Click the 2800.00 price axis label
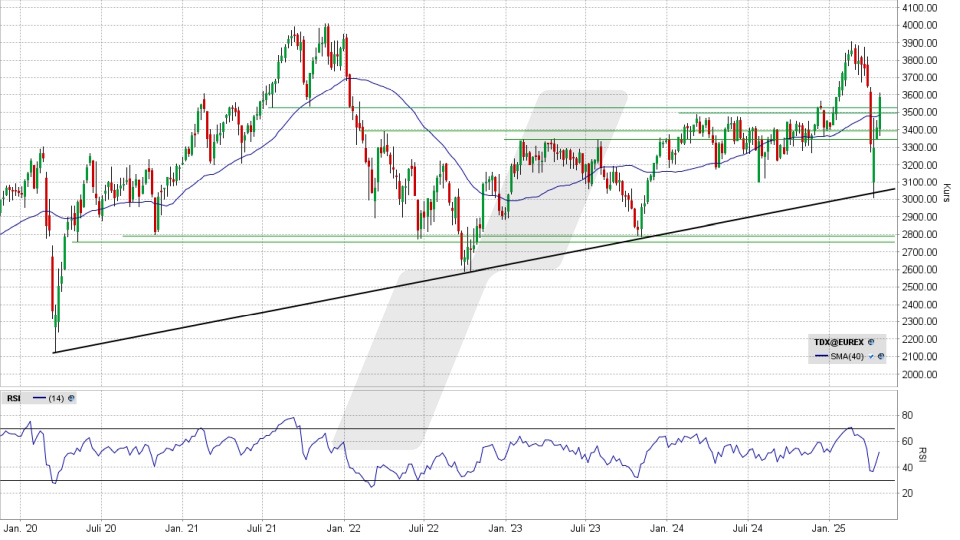This screenshot has height=540, width=960. [920, 234]
